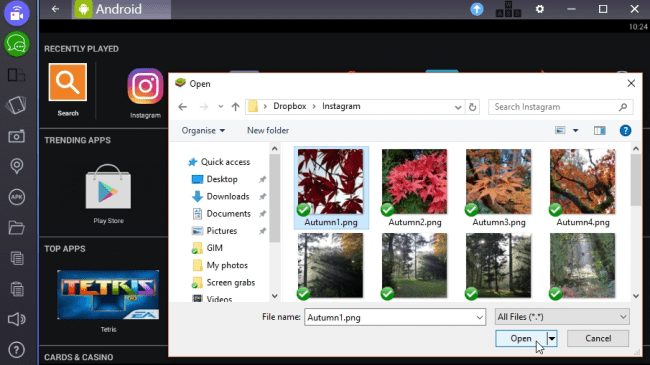650x365 pixels.
Task: Open the Play Store app icon
Action: pyautogui.click(x=108, y=187)
